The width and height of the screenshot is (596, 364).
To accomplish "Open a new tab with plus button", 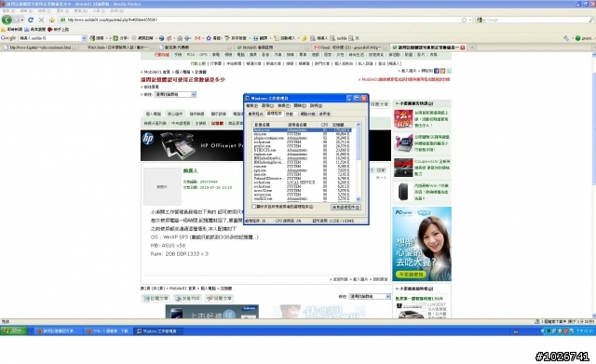I will click(472, 47).
